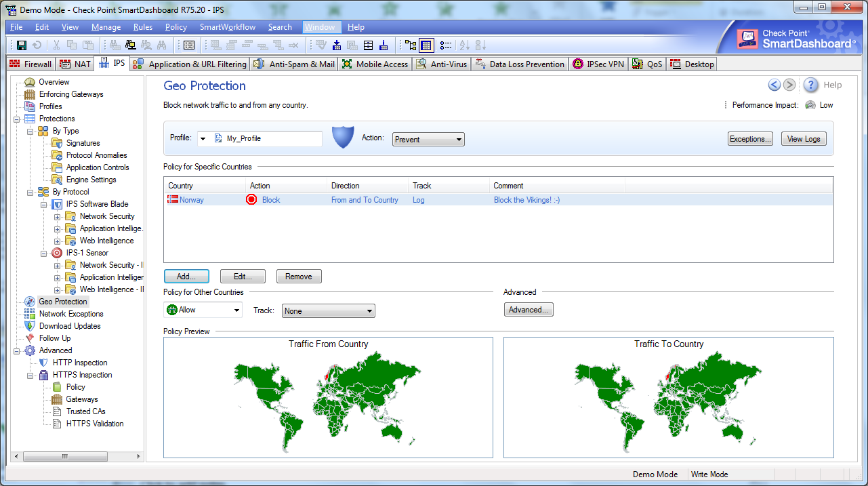The width and height of the screenshot is (868, 486).
Task: Select Network Exceptions in the tree
Action: [71, 314]
